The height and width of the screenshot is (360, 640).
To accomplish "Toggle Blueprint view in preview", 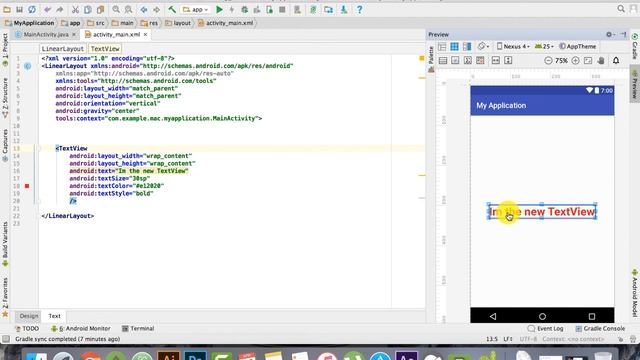I will 454,47.
